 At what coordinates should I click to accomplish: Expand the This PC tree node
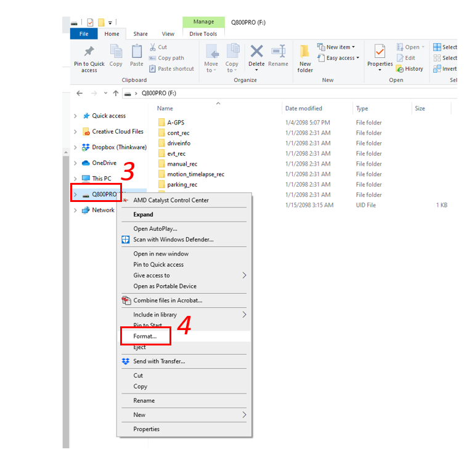pos(75,179)
